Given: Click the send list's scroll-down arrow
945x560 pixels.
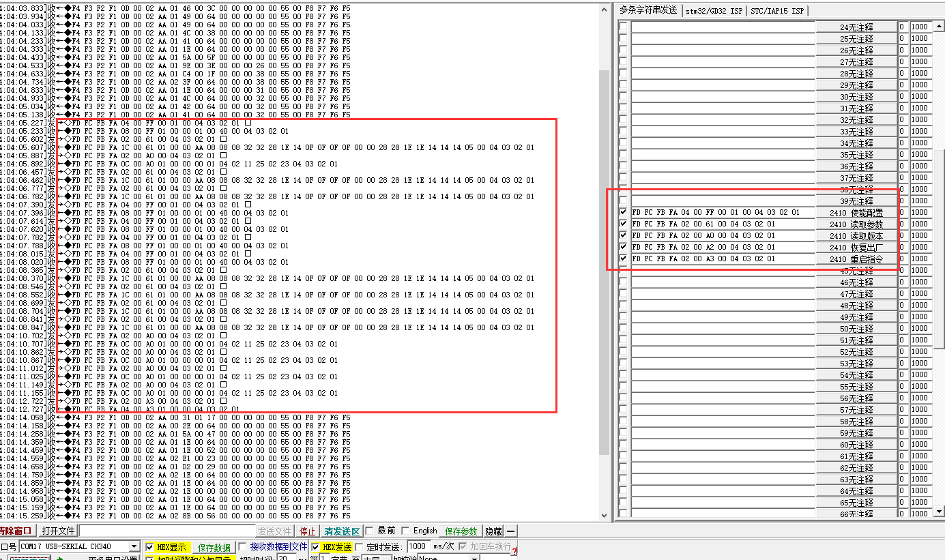Looking at the screenshot, I should click(x=939, y=511).
